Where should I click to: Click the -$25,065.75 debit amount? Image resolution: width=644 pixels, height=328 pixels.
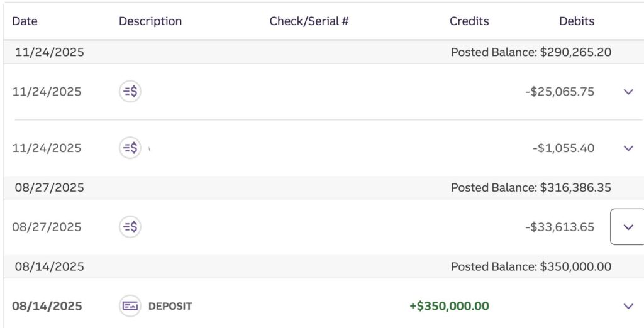point(560,92)
